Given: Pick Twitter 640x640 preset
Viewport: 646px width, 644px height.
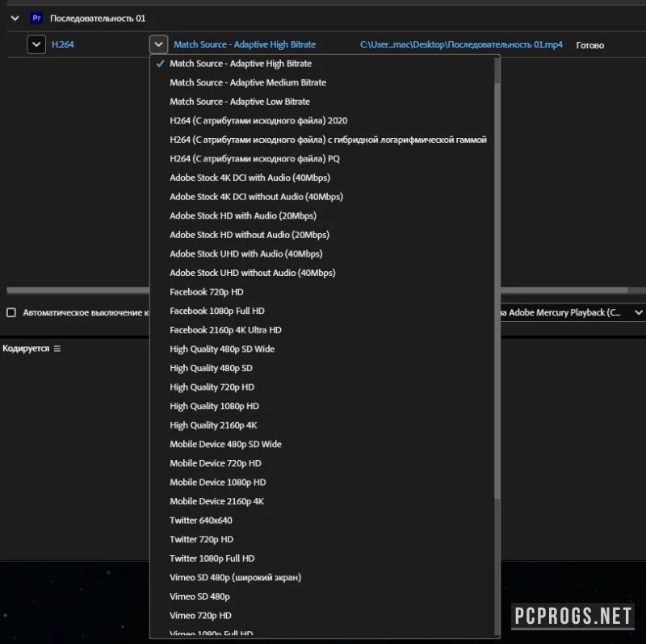Looking at the screenshot, I should tap(322, 520).
